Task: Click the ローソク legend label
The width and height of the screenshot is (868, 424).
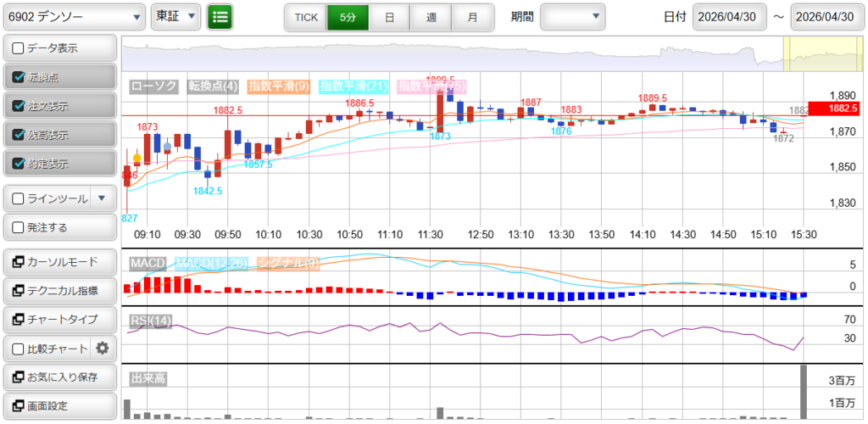Action: [154, 86]
